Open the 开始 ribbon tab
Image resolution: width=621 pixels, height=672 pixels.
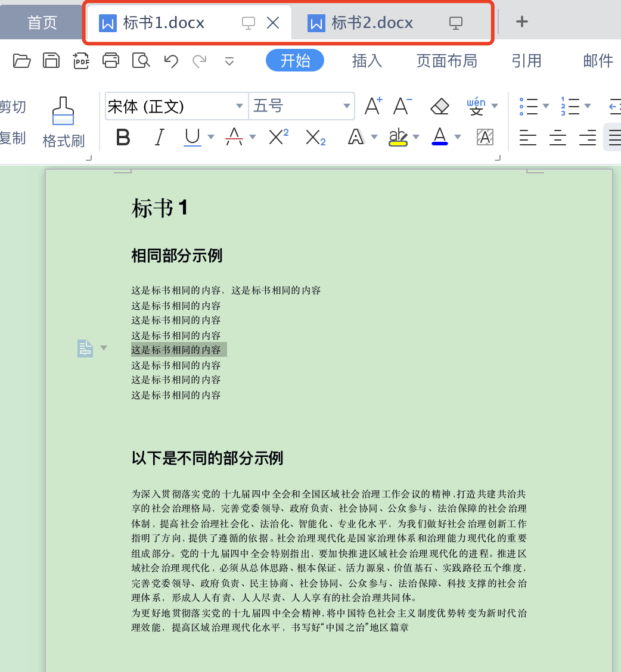pyautogui.click(x=295, y=60)
